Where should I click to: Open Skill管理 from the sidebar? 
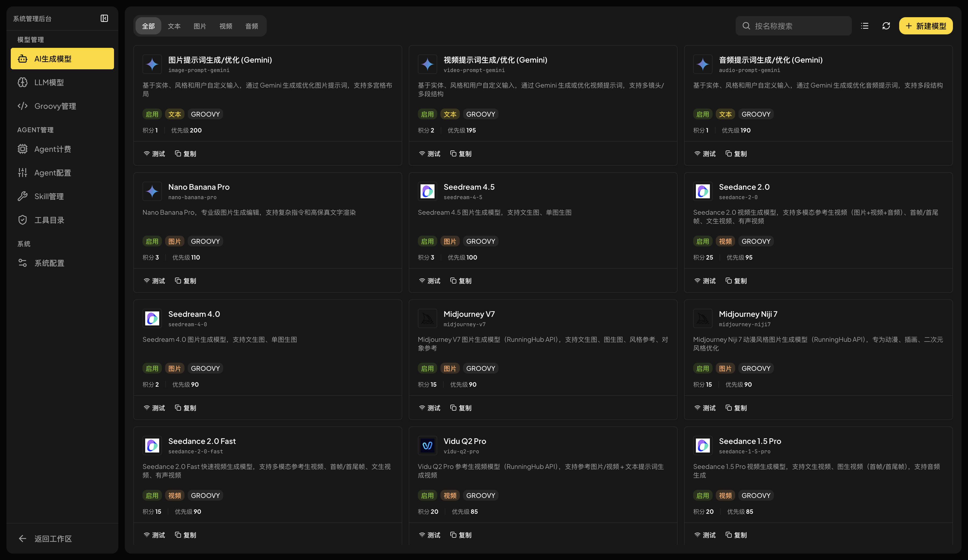62,196
